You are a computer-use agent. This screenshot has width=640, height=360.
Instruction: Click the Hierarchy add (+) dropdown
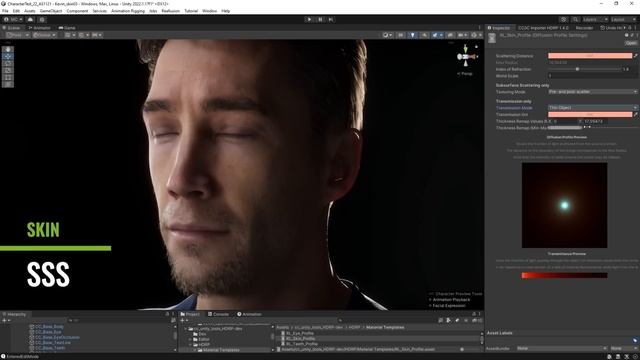[x=6, y=320]
